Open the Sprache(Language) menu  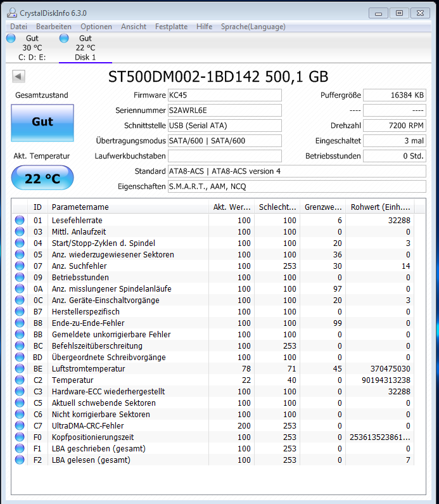[x=253, y=27]
